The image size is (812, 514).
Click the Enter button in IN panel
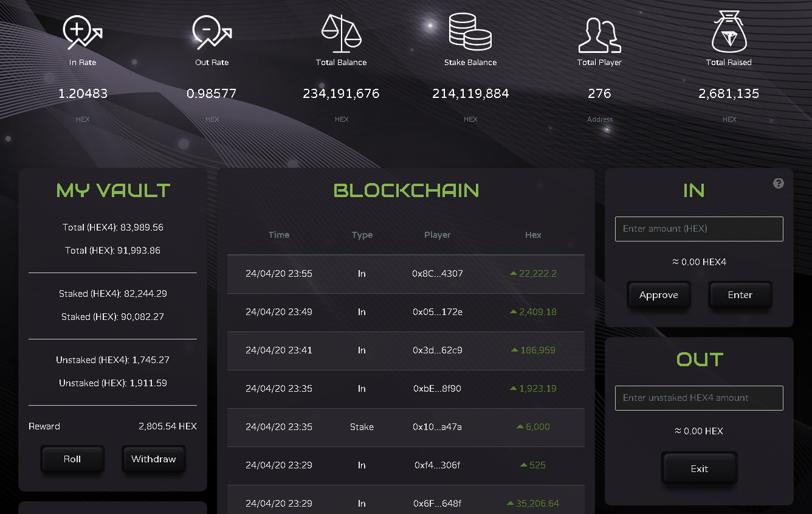click(x=740, y=295)
